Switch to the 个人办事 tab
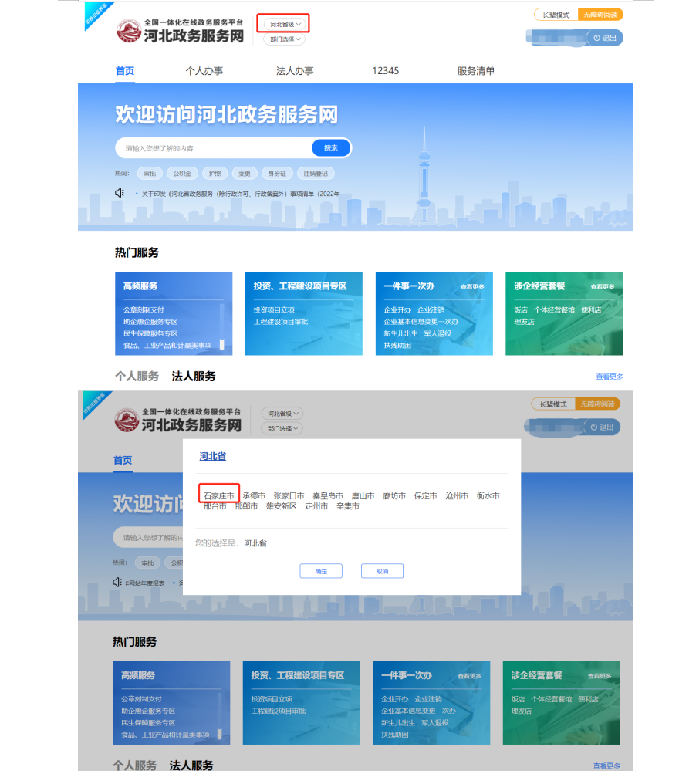 click(204, 71)
